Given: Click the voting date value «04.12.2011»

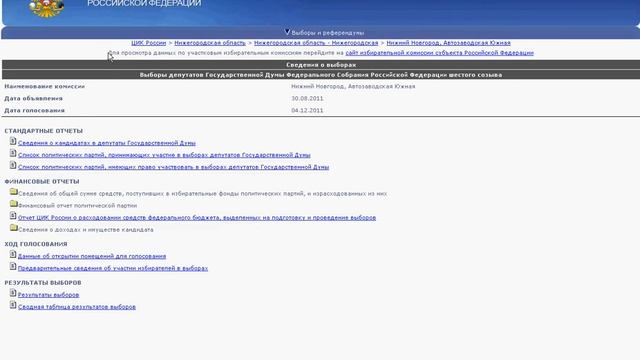Looking at the screenshot, I should (307, 111).
